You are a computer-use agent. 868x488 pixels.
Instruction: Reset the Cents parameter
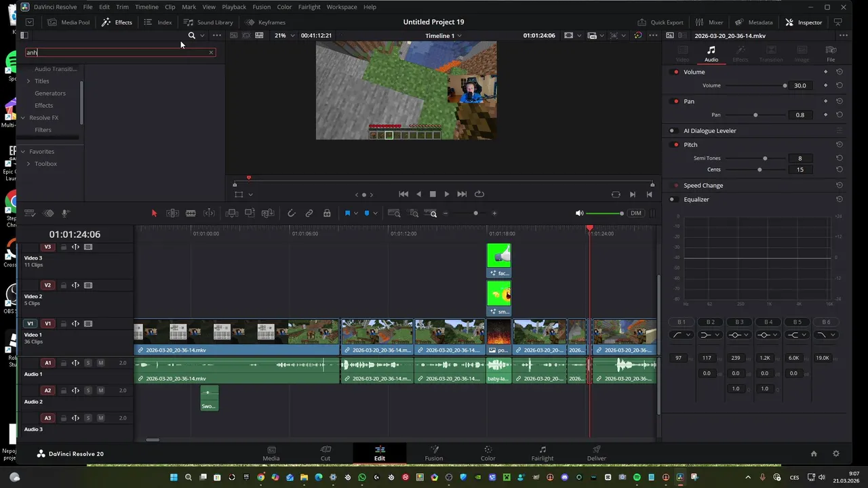click(x=840, y=169)
